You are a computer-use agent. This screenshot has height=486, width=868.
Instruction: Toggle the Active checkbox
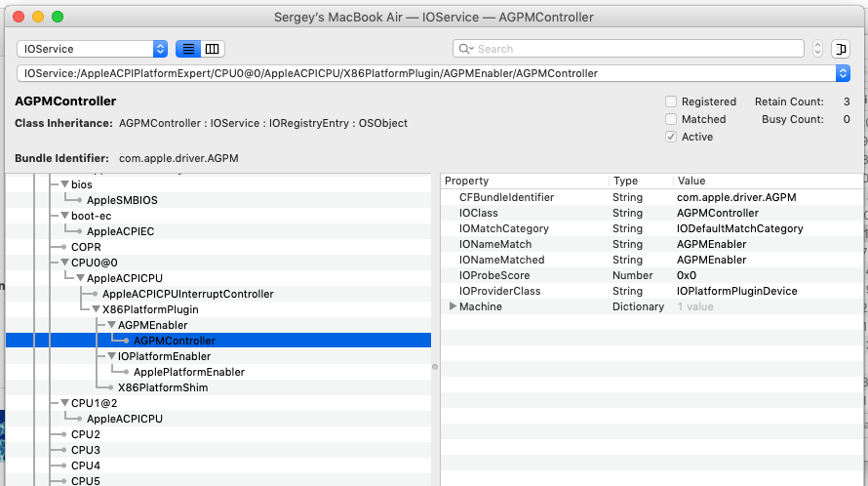[x=671, y=137]
